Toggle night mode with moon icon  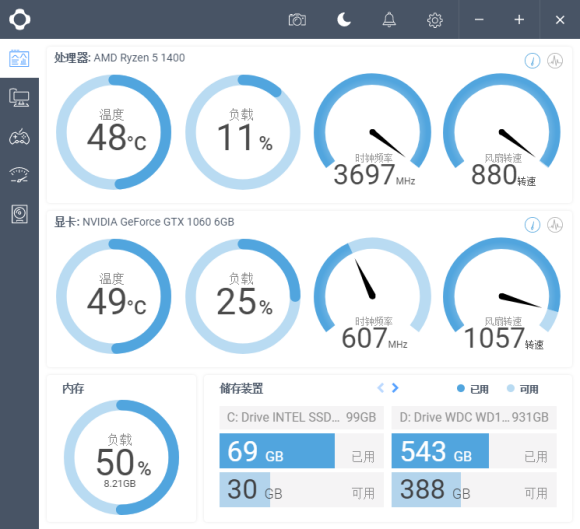click(344, 20)
